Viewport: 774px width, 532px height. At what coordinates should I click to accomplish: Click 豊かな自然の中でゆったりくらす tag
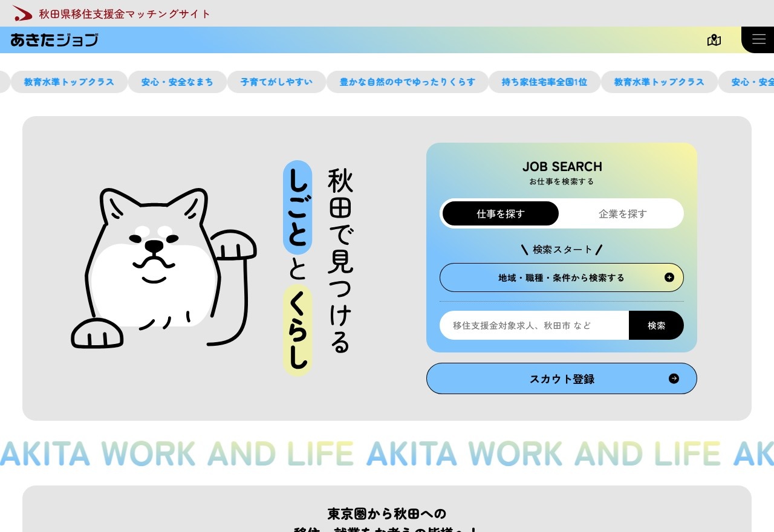(407, 82)
